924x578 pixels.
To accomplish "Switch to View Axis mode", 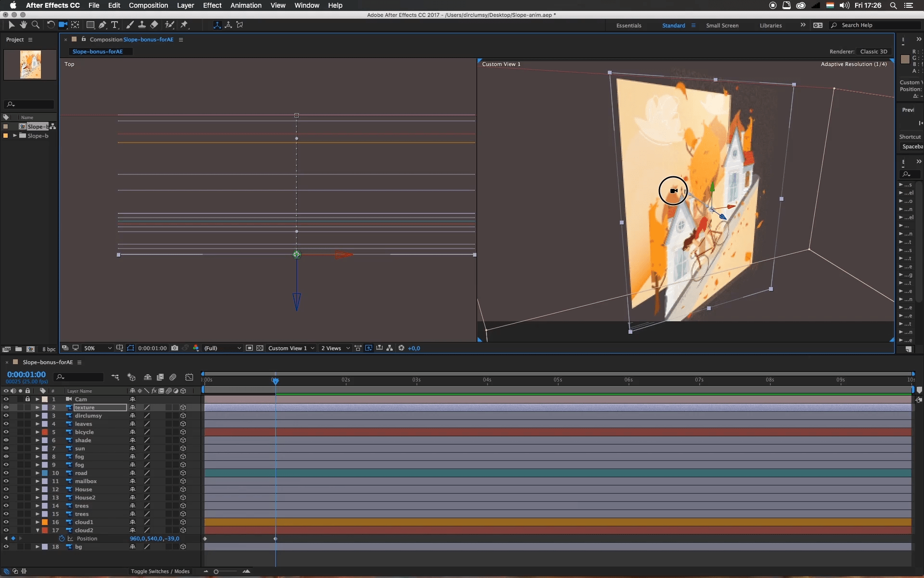I will coord(240,25).
